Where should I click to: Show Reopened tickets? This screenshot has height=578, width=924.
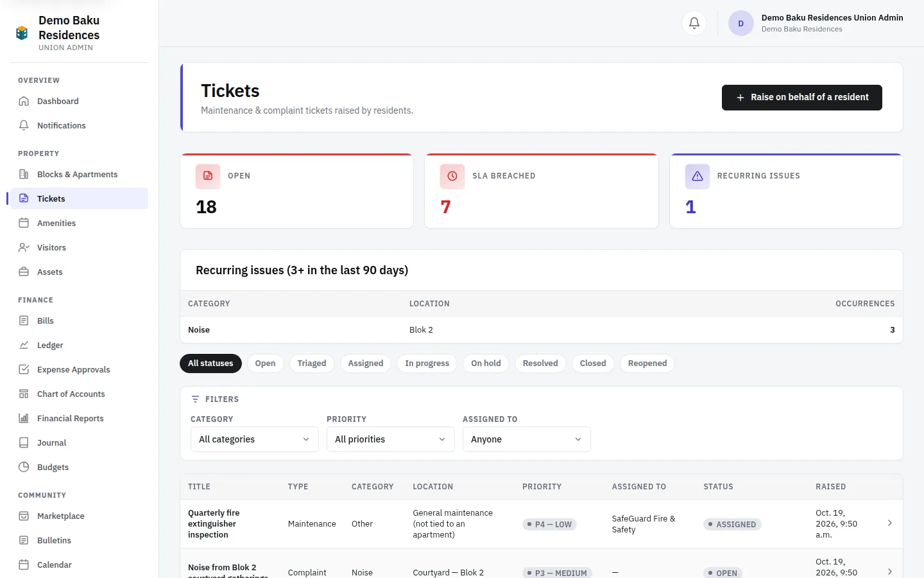pos(647,363)
